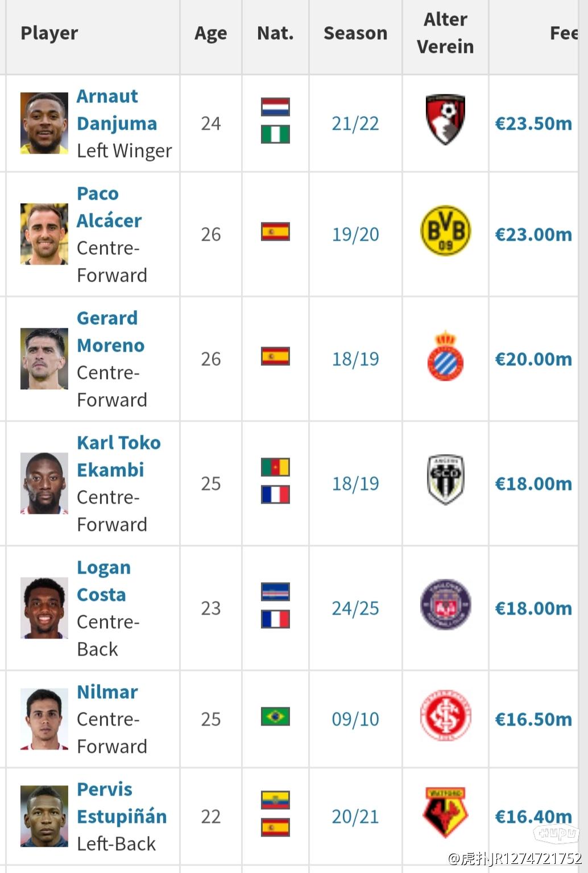The width and height of the screenshot is (588, 873).
Task: Click Pervis Estupiñán's player photo
Action: [x=44, y=816]
